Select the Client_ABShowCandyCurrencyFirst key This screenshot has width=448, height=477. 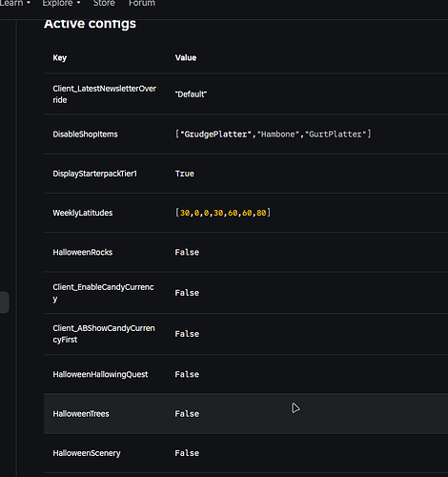[x=104, y=334]
